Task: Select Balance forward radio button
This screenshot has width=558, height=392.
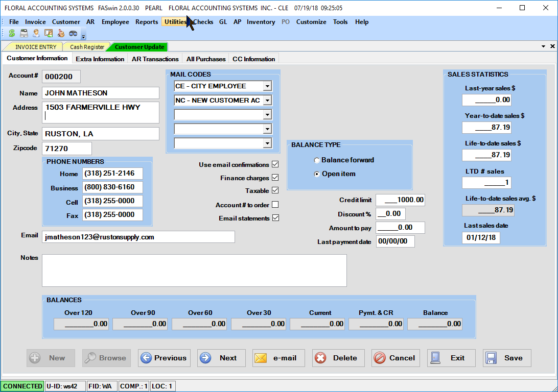Action: coord(317,160)
